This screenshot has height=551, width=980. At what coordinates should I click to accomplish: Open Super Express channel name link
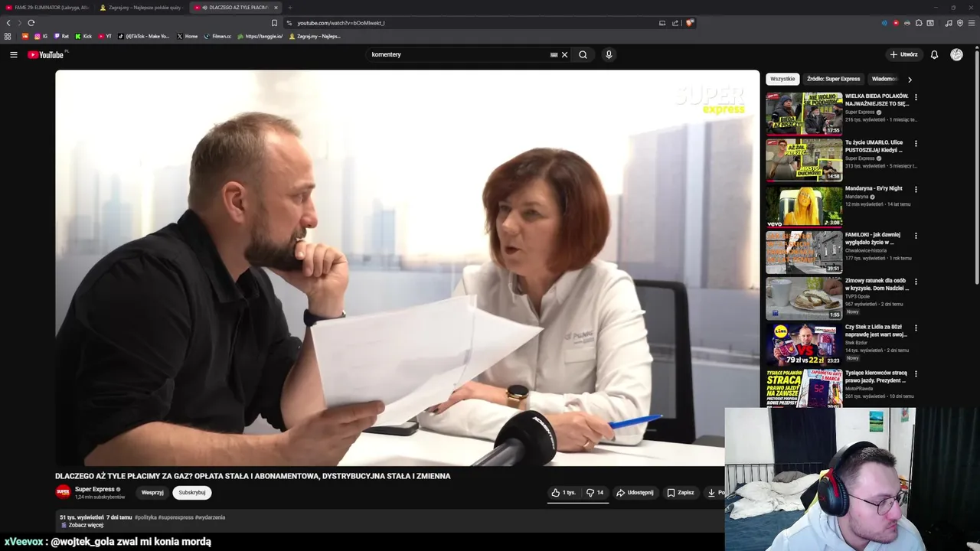pos(94,489)
